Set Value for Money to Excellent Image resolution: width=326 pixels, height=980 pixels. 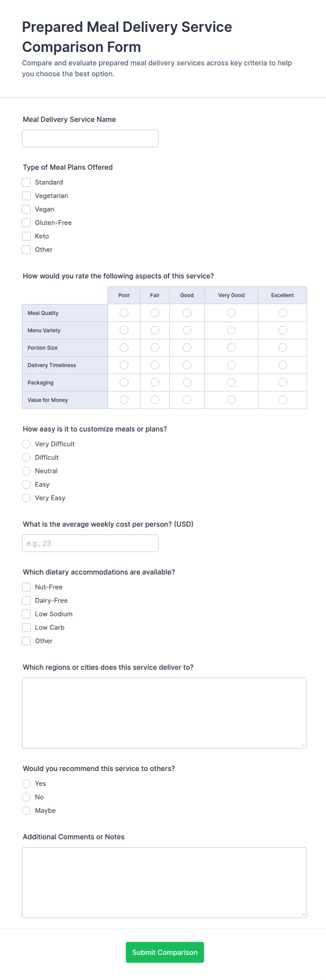[x=283, y=400]
